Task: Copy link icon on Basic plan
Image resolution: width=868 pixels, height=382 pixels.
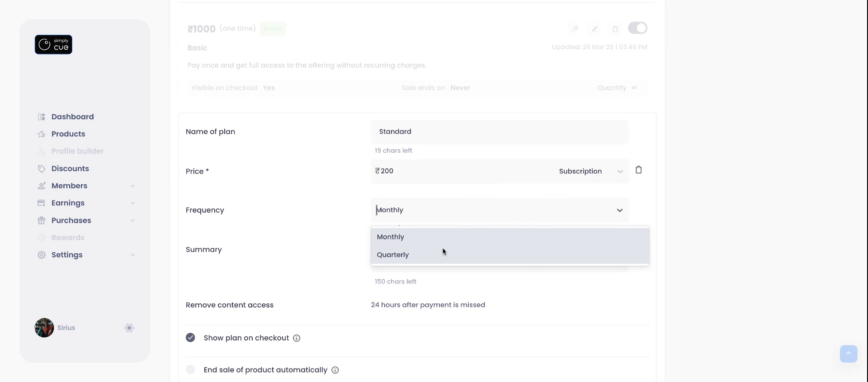Action: (x=575, y=29)
